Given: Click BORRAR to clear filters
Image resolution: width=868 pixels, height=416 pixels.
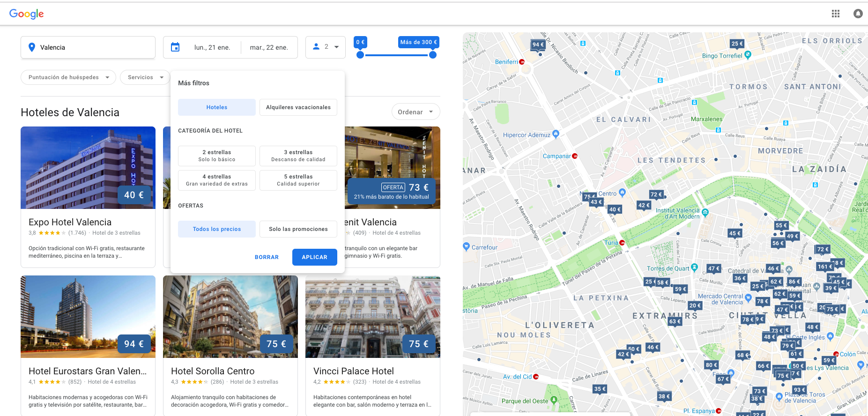Looking at the screenshot, I should pos(267,257).
